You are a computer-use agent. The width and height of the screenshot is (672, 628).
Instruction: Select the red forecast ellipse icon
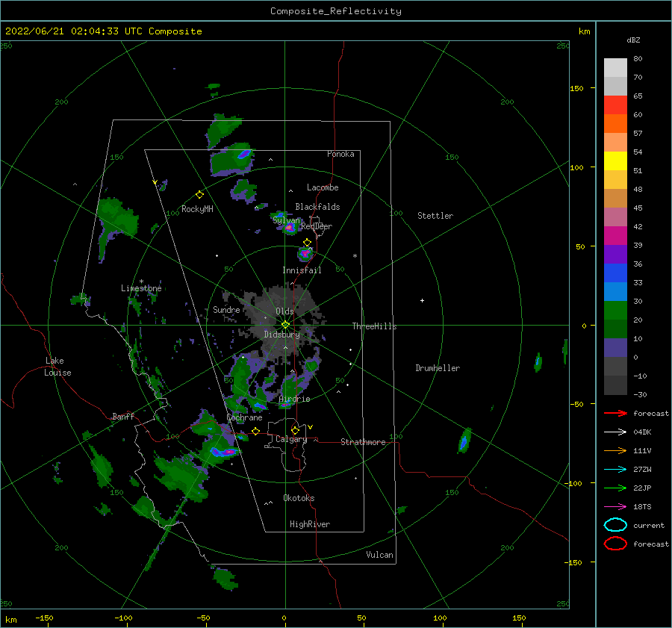coord(615,544)
